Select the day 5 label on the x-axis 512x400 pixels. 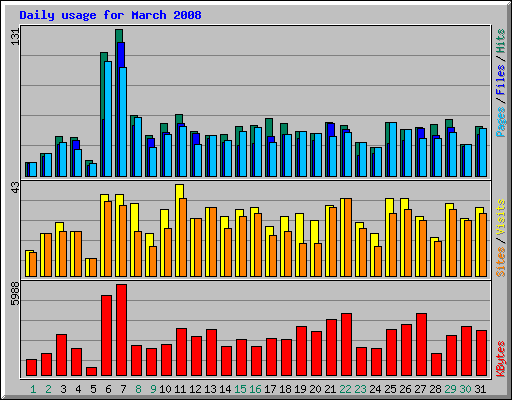93,389
